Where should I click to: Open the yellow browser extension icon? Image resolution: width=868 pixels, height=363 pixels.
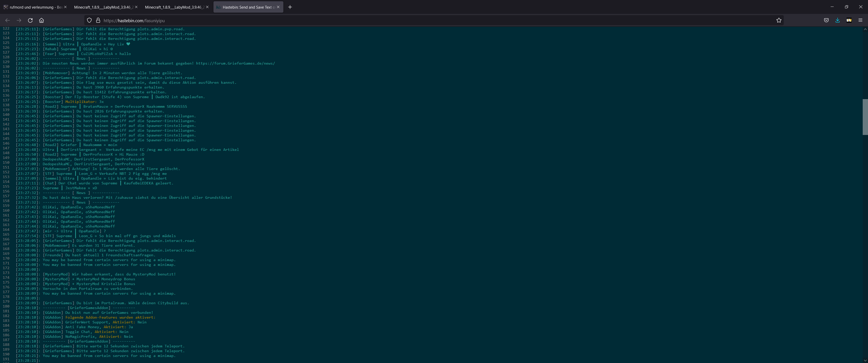pyautogui.click(x=849, y=20)
